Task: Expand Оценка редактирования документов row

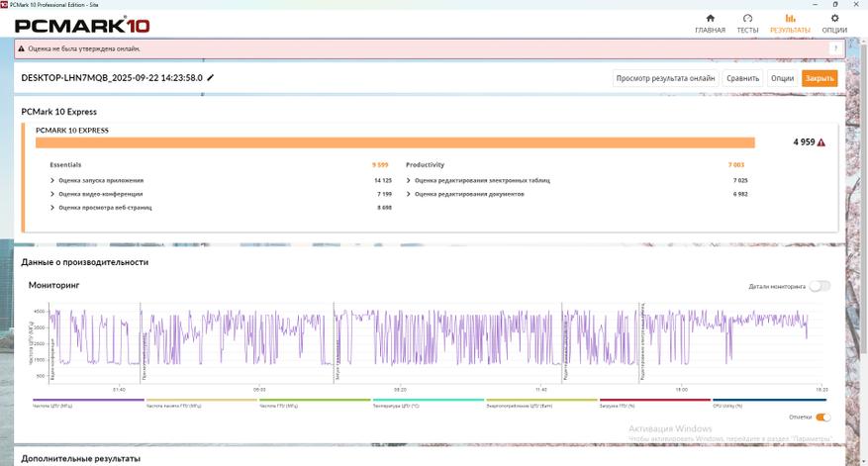Action: coord(409,194)
